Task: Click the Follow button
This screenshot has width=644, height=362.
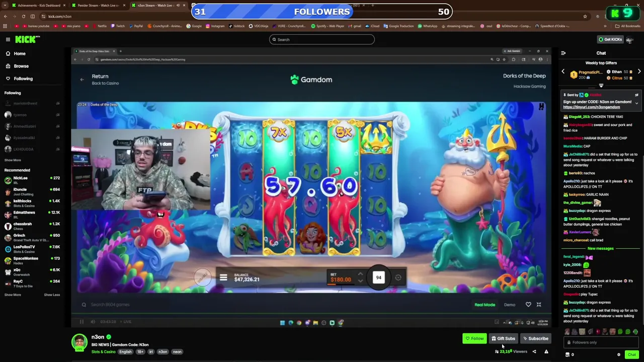Action: (474, 338)
